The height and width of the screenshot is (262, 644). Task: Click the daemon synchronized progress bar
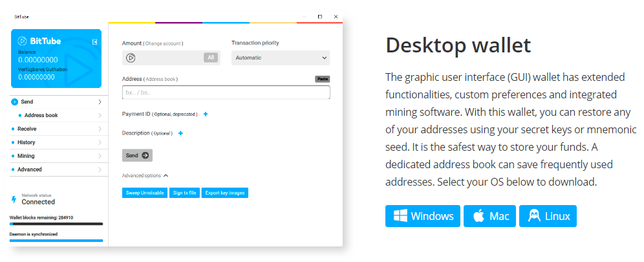pyautogui.click(x=56, y=241)
